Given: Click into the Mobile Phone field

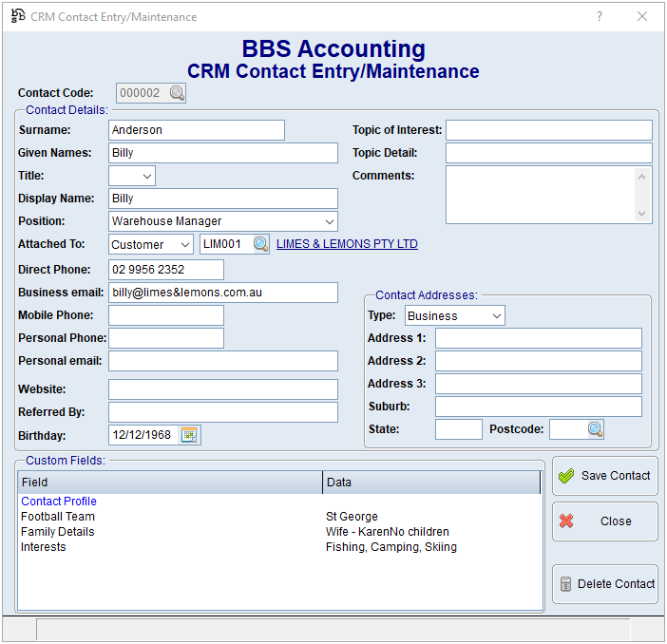Looking at the screenshot, I should pos(166,315).
